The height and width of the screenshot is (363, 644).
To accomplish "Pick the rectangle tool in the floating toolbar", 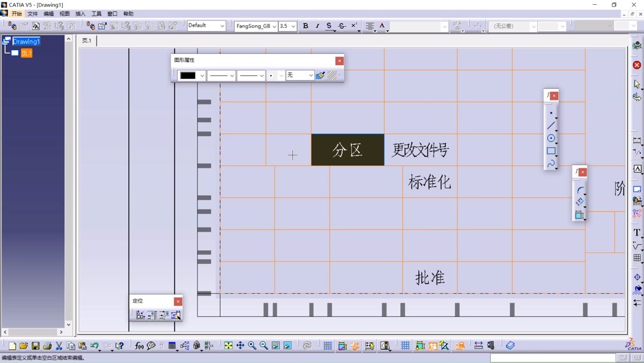I will coord(551,151).
